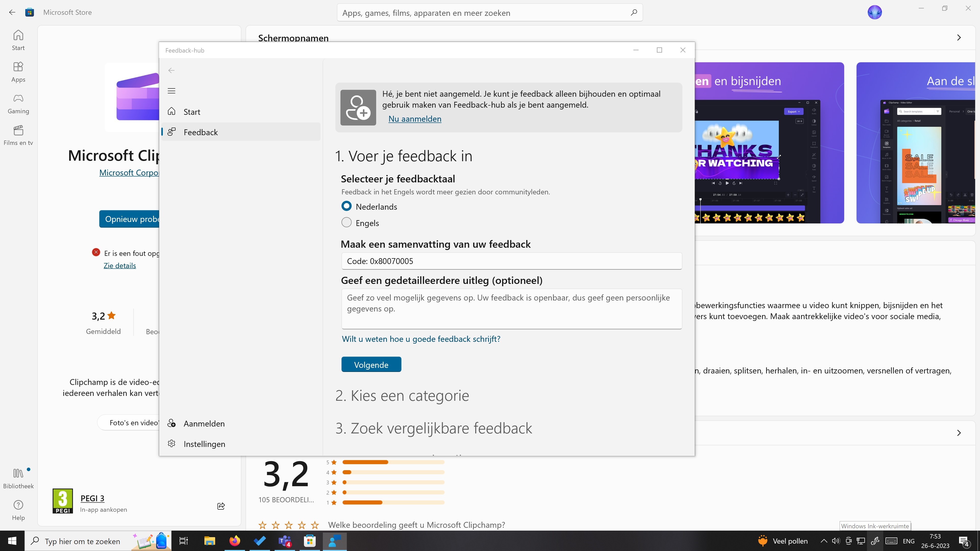Click the ENG language indicator

(x=909, y=541)
